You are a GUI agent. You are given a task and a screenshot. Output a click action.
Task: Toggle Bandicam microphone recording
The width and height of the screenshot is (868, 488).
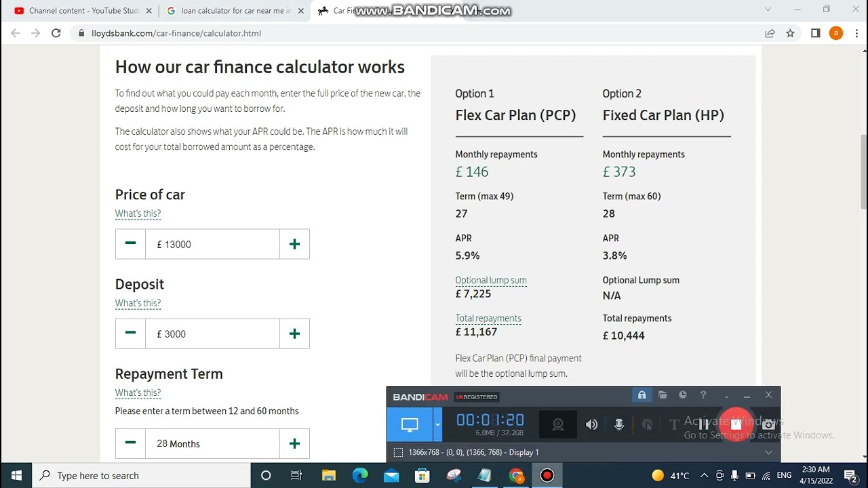pyautogui.click(x=619, y=425)
